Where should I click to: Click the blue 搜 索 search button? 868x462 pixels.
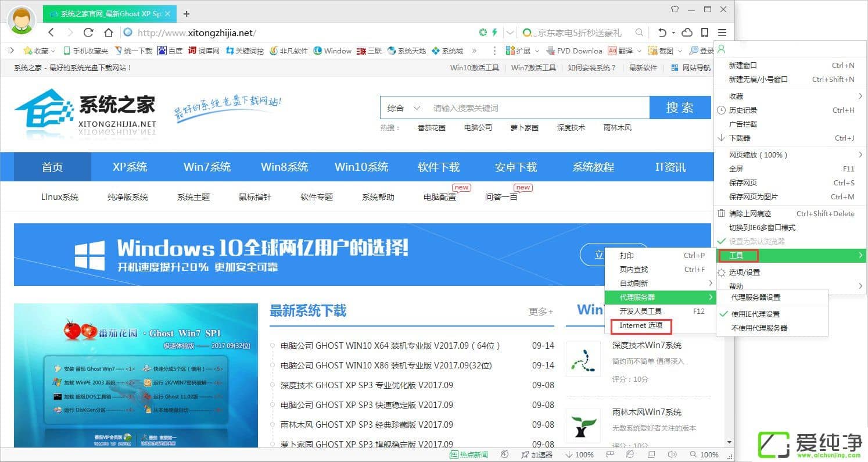[x=680, y=108]
